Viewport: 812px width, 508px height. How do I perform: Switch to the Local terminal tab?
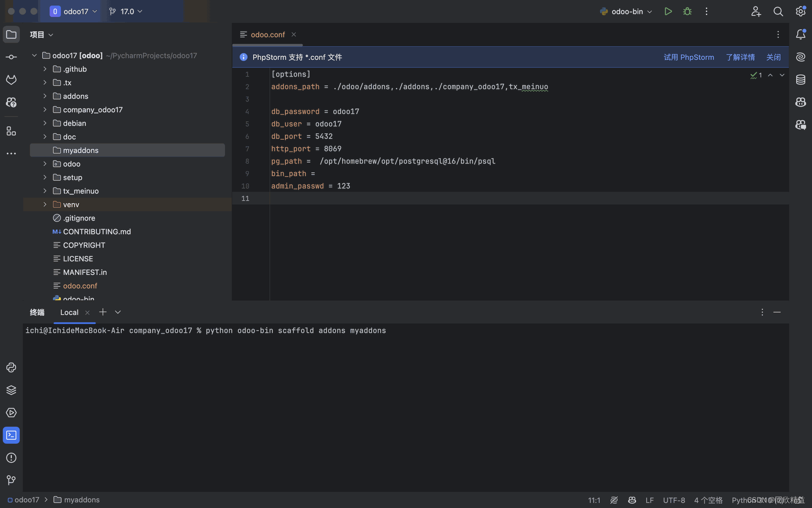click(69, 312)
